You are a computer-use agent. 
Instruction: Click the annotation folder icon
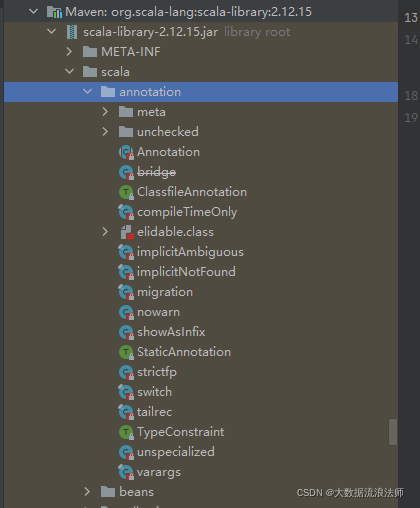pos(108,92)
